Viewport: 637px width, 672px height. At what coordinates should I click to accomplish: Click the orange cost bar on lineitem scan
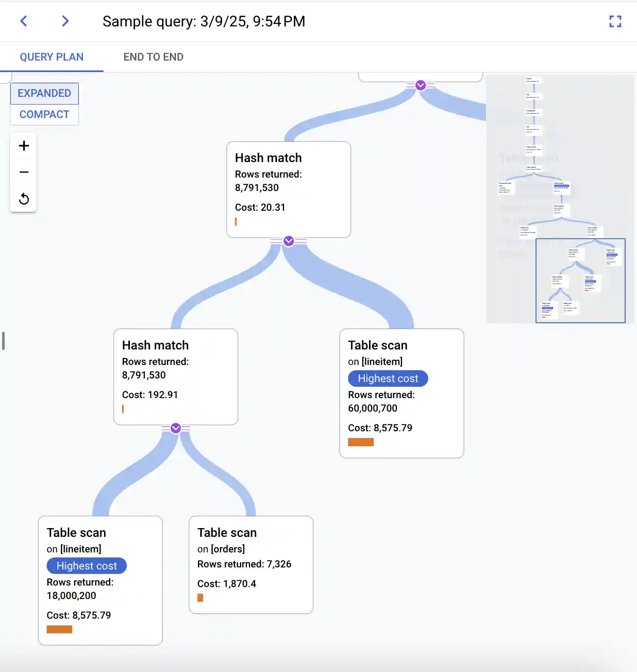pyautogui.click(x=59, y=629)
